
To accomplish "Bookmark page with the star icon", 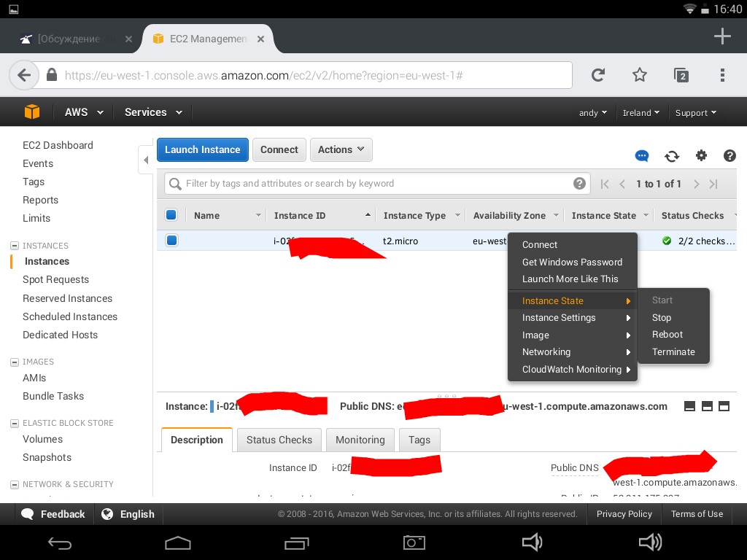I will tap(639, 75).
